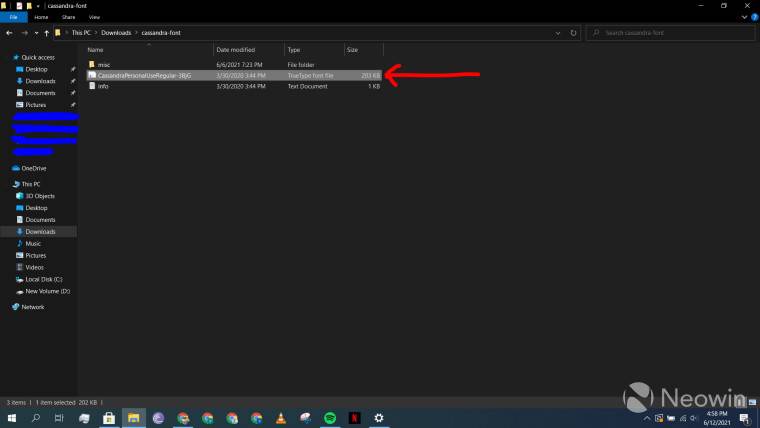Open Netflix from the taskbar
760x428 pixels.
pyautogui.click(x=354, y=417)
